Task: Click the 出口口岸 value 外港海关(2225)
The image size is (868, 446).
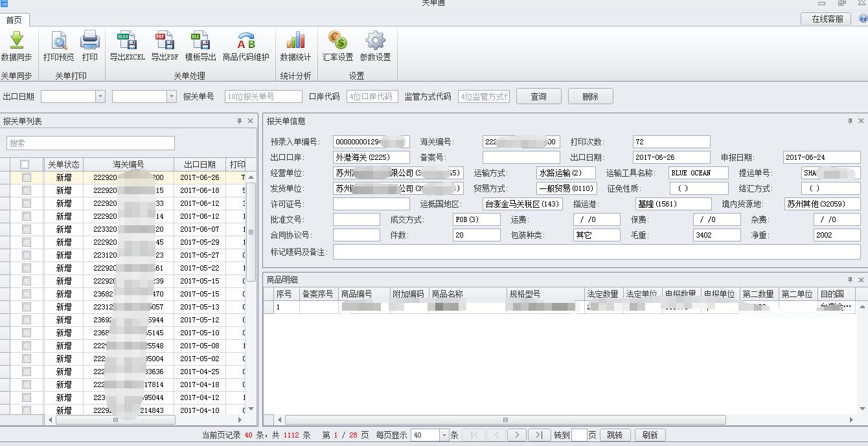Action: [371, 157]
